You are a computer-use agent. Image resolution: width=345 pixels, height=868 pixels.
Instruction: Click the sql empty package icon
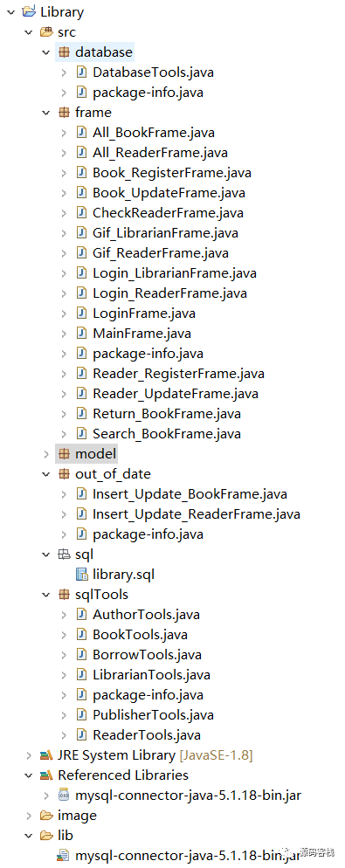click(65, 555)
